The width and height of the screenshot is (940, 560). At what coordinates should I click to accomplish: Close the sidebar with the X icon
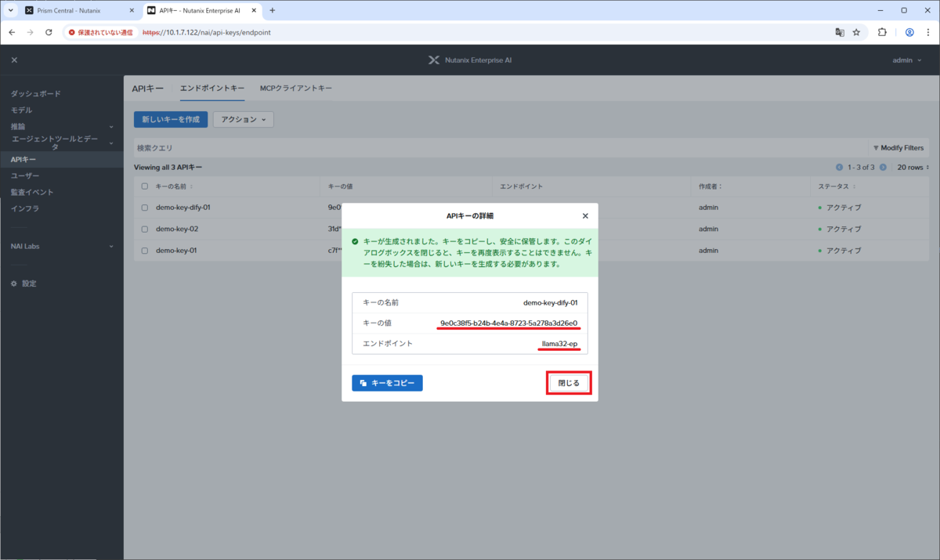[x=14, y=60]
